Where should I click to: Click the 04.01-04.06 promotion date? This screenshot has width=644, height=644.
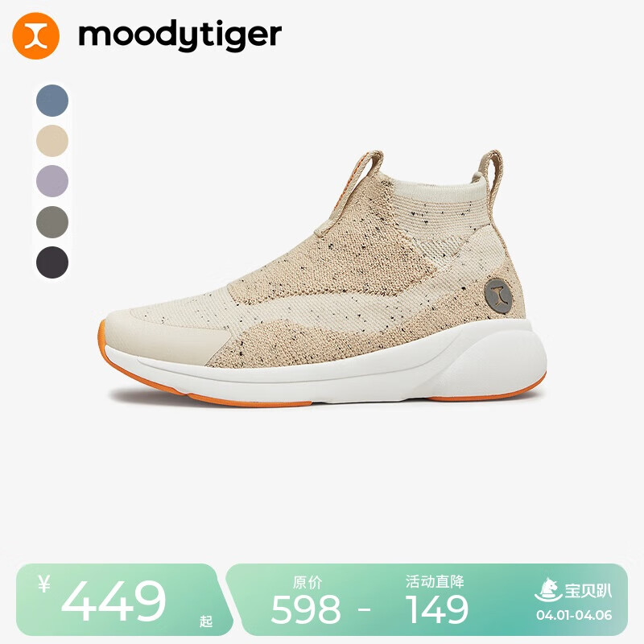pyautogui.click(x=574, y=615)
